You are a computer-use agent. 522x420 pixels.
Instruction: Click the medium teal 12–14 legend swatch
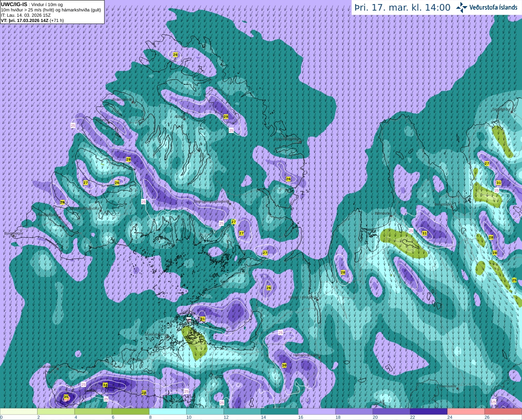(x=243, y=411)
